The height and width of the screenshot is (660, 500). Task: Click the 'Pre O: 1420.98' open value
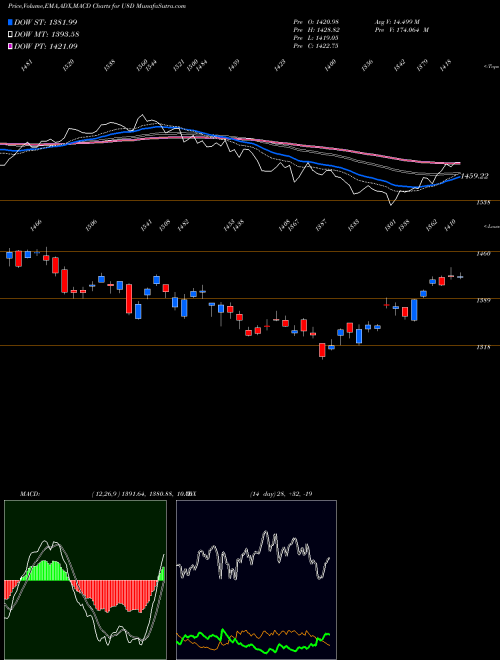click(x=316, y=21)
